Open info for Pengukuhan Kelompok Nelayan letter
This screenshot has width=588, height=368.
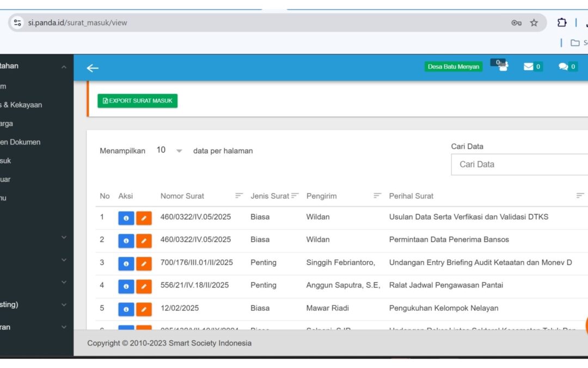point(126,309)
